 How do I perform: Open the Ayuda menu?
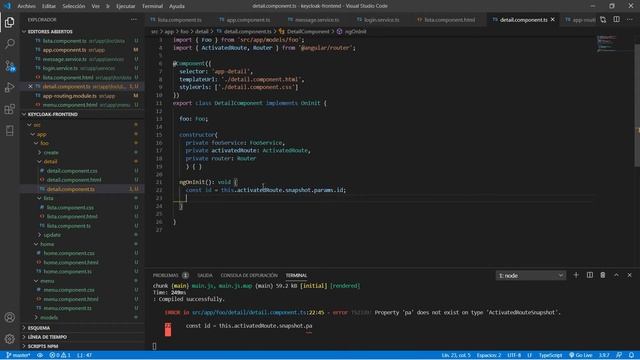click(177, 6)
